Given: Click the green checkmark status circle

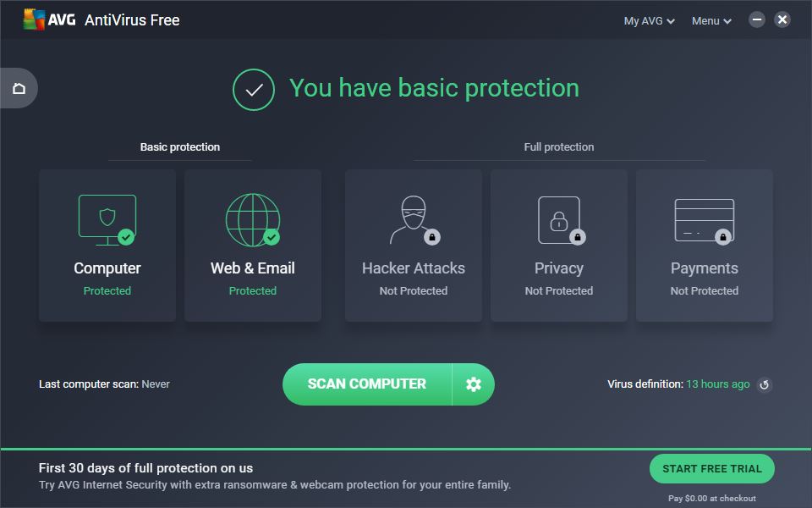Looking at the screenshot, I should click(x=251, y=89).
